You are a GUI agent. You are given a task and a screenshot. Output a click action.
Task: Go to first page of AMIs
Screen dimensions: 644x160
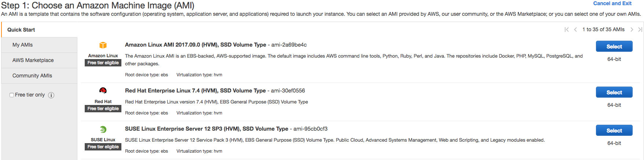click(567, 30)
